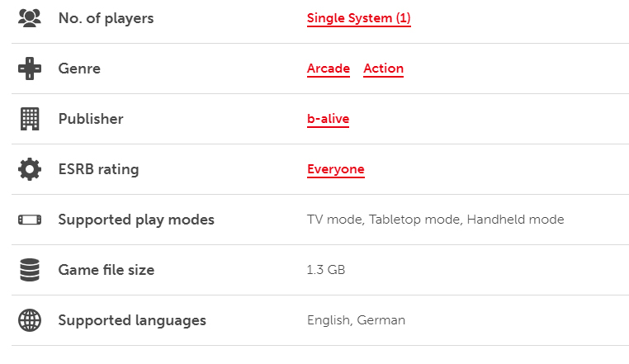This screenshot has width=629, height=364.
Task: Click the English, German languages text
Action: (356, 320)
